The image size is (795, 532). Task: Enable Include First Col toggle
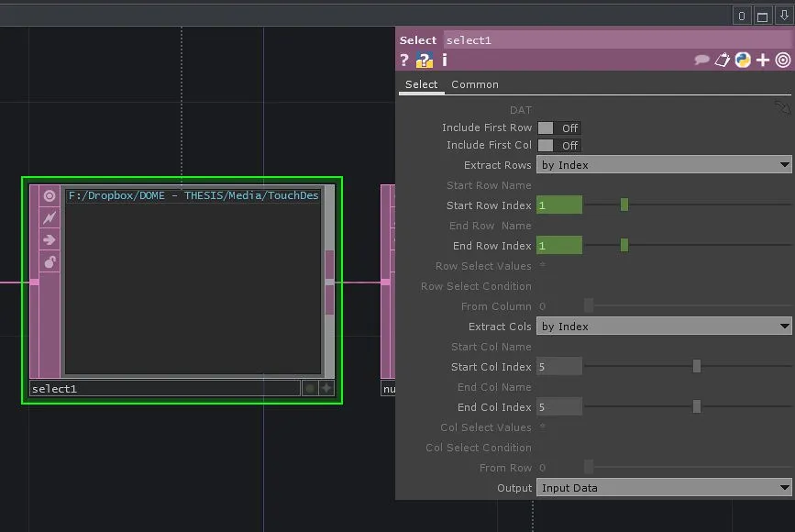coord(558,146)
